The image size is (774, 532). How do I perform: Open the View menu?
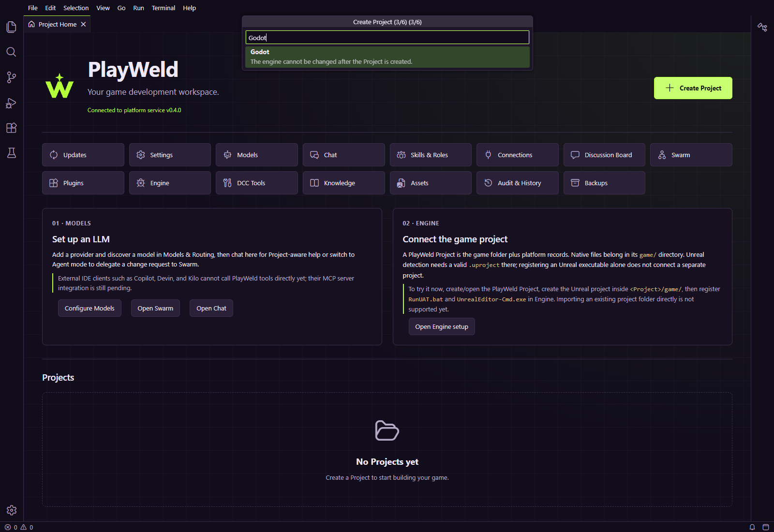click(103, 8)
